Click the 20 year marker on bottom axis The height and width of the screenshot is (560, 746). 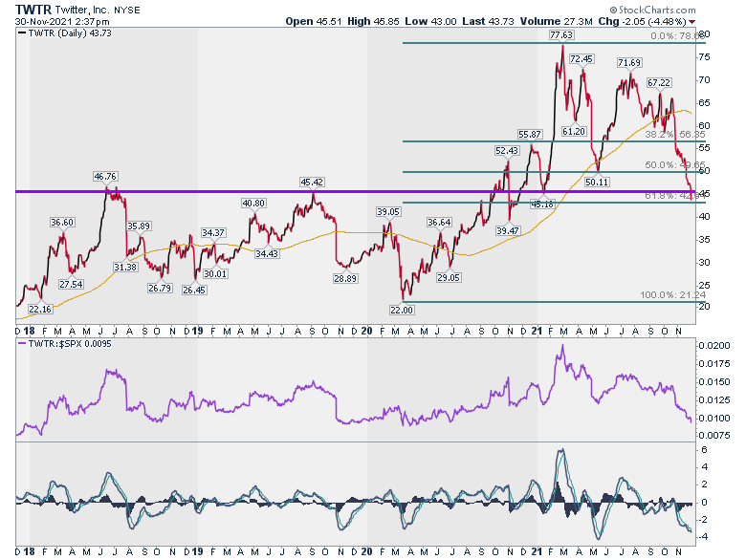click(366, 552)
